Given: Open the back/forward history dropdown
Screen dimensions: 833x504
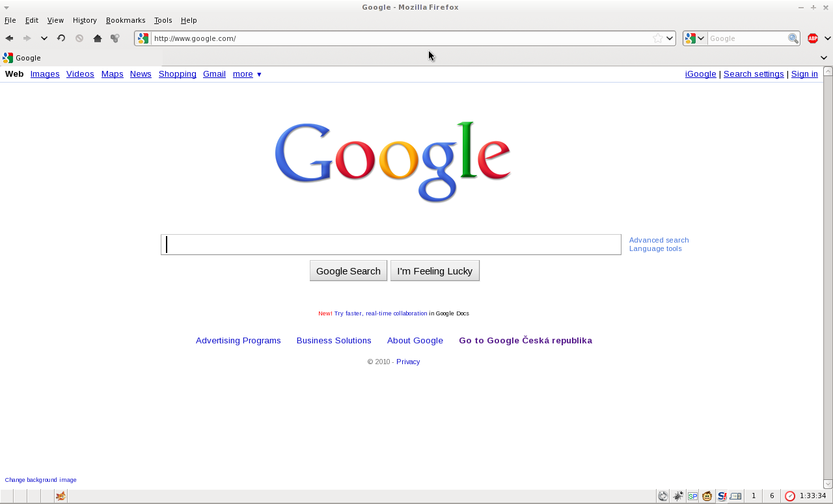Looking at the screenshot, I should coord(44,38).
